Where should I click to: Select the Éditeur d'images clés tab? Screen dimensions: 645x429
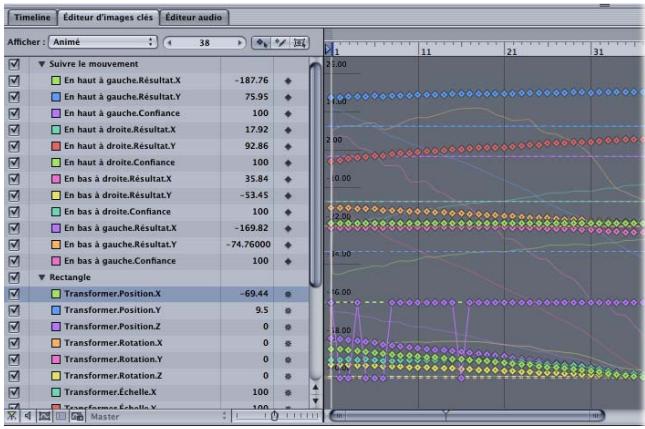tap(108, 17)
